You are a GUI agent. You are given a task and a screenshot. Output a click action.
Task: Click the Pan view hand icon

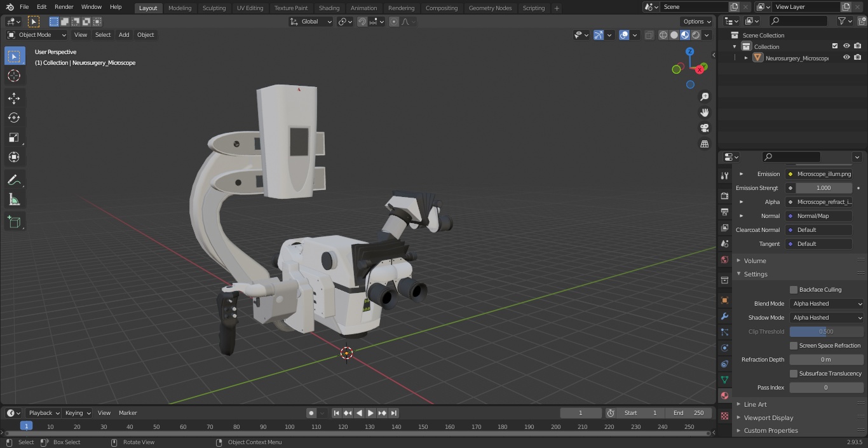704,112
